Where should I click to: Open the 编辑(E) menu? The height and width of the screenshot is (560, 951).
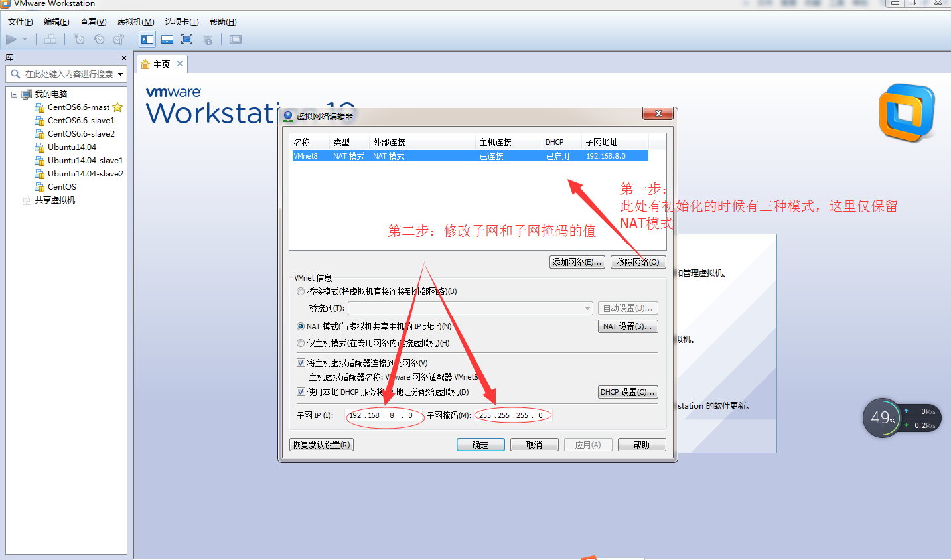click(x=56, y=22)
